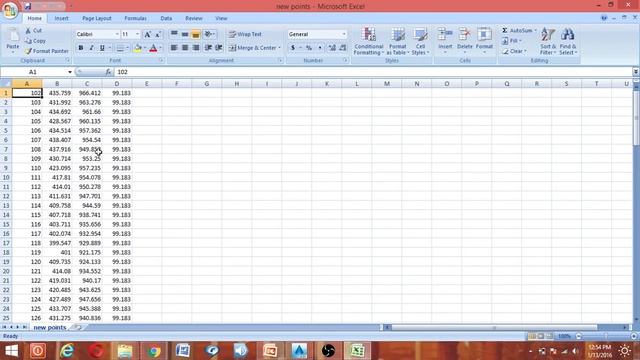This screenshot has width=640, height=360.
Task: Open Sort & Filter menu
Action: coord(548,41)
